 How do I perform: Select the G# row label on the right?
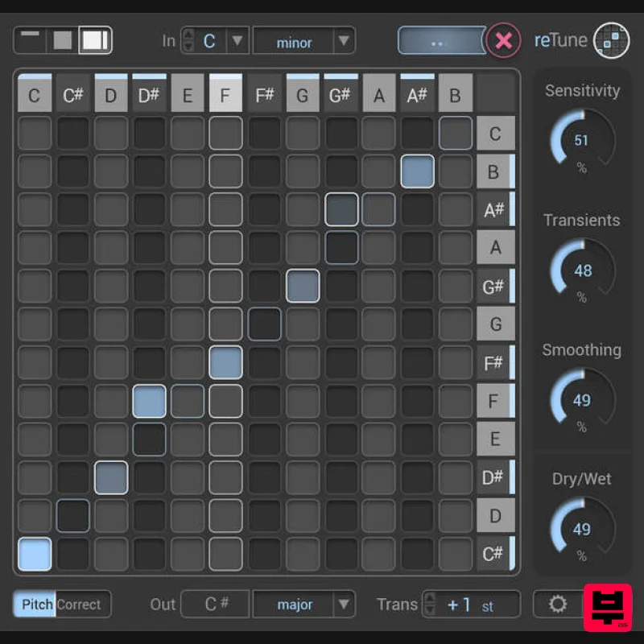pos(495,286)
